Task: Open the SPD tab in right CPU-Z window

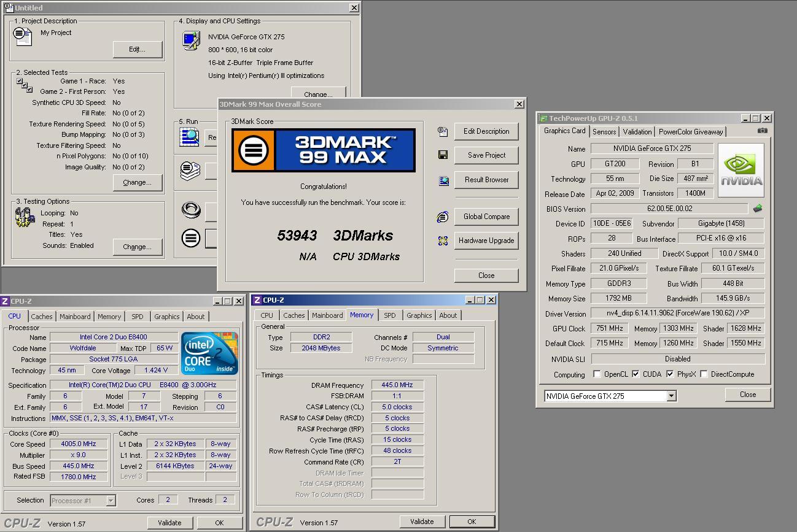Action: pos(390,315)
